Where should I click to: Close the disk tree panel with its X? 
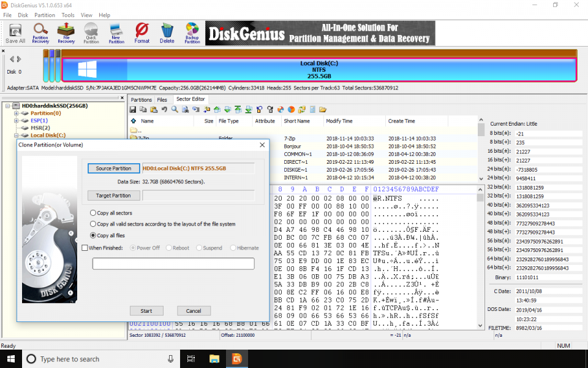click(x=122, y=98)
